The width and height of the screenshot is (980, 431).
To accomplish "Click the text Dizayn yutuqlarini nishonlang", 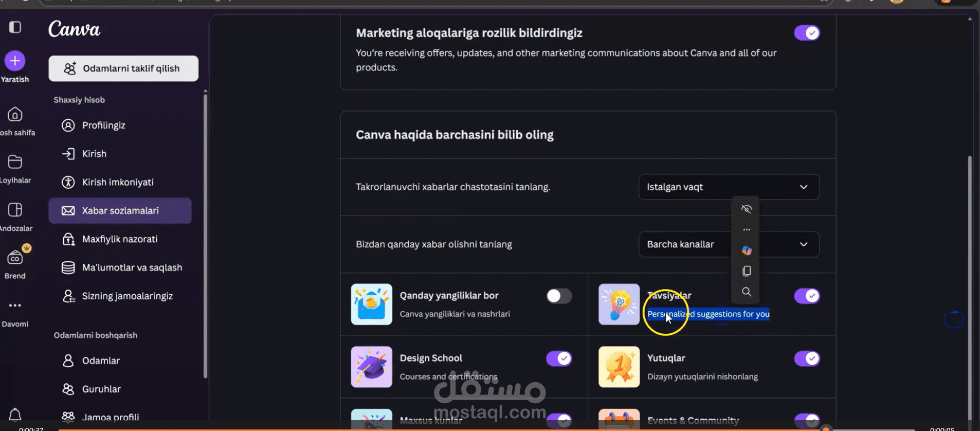I will coord(702,376).
